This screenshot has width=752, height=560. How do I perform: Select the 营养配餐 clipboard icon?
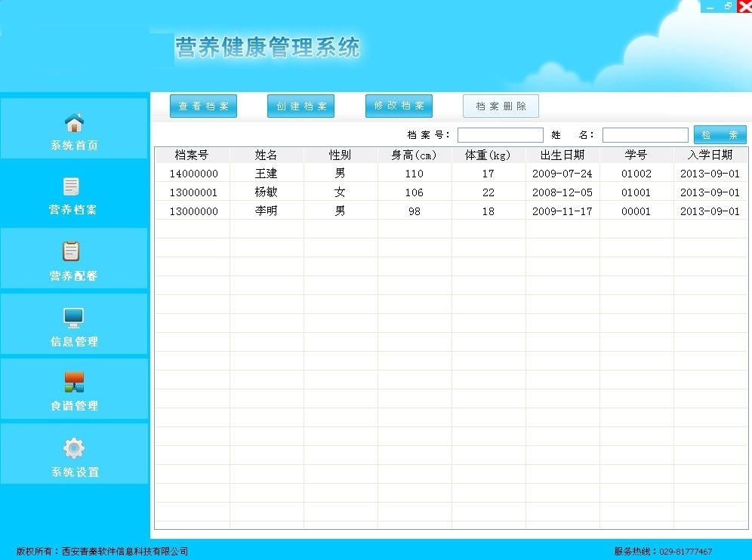pos(72,252)
